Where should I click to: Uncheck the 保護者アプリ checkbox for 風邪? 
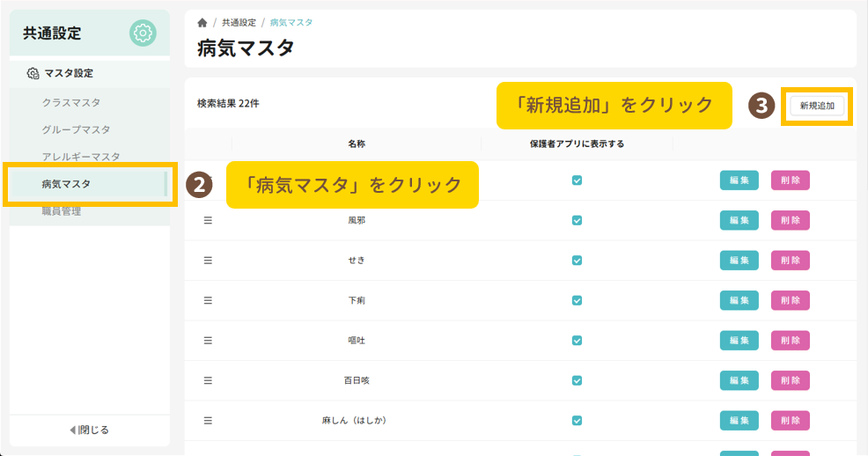pyautogui.click(x=577, y=220)
